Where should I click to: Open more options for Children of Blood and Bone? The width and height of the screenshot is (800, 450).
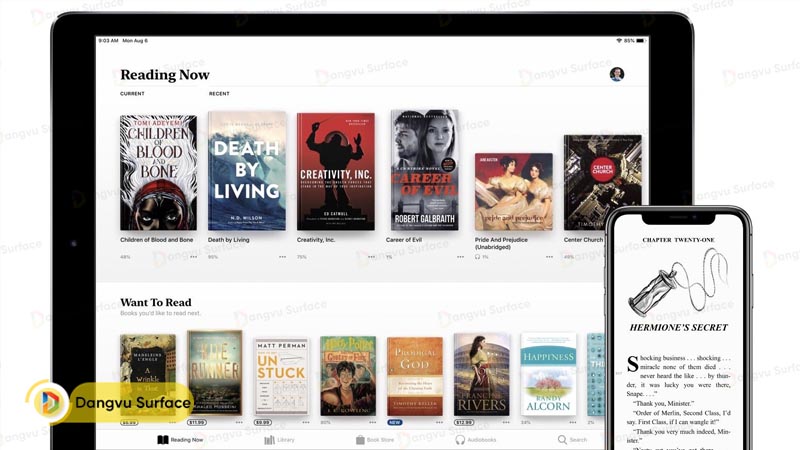(193, 257)
